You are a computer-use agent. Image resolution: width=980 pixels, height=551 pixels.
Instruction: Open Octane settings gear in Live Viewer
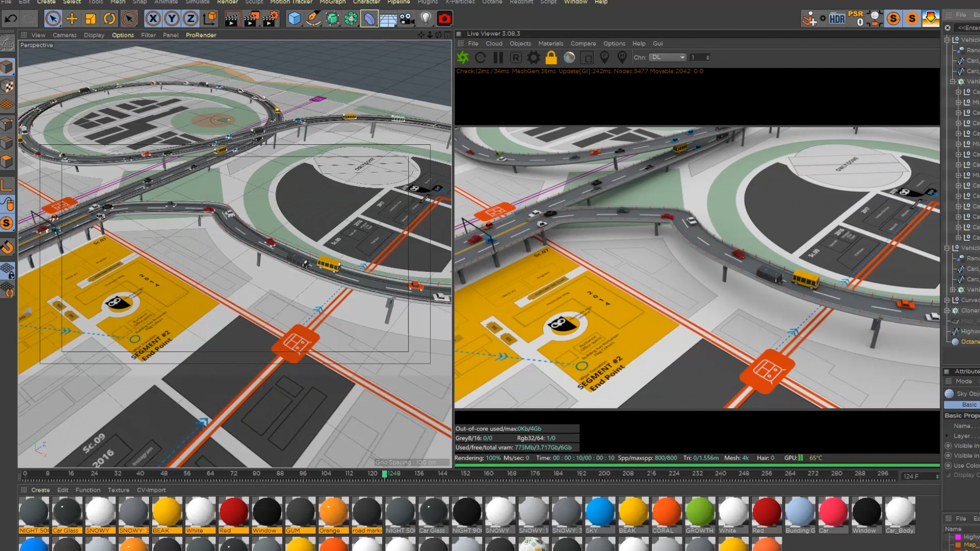tap(533, 58)
